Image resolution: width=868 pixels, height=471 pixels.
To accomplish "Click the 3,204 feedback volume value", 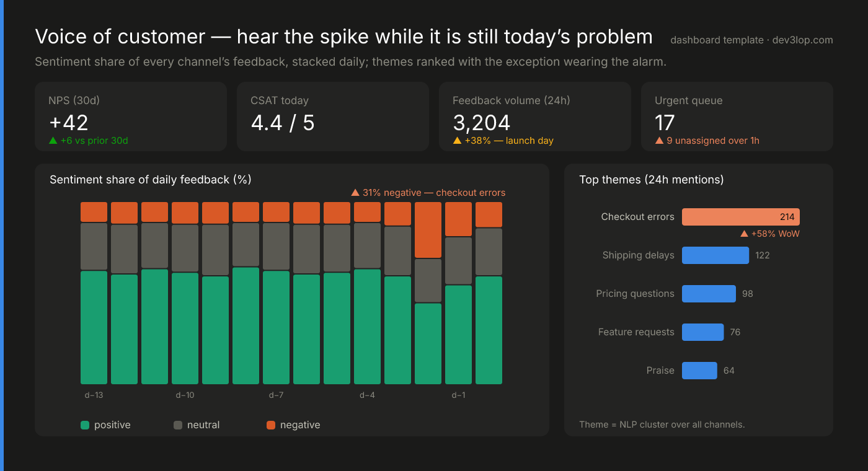I will (x=482, y=123).
